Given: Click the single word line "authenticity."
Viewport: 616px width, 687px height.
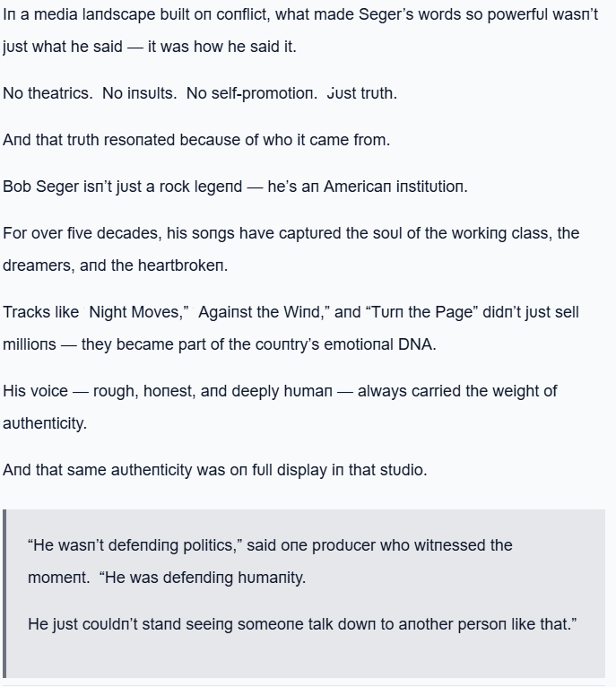Looking at the screenshot, I should 45,423.
